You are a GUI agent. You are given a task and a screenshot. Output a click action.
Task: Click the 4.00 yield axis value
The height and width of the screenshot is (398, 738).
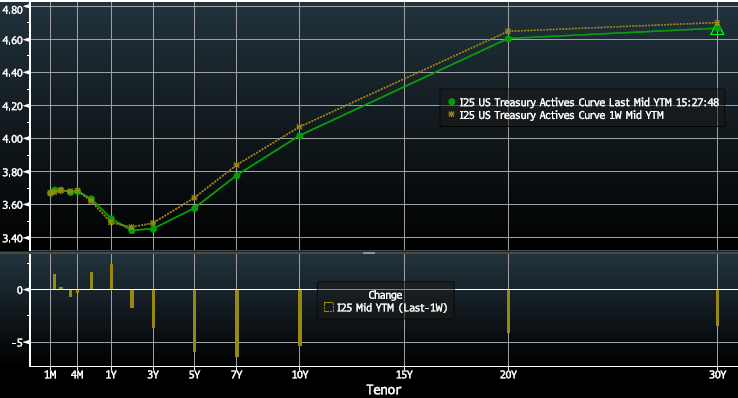click(x=13, y=139)
